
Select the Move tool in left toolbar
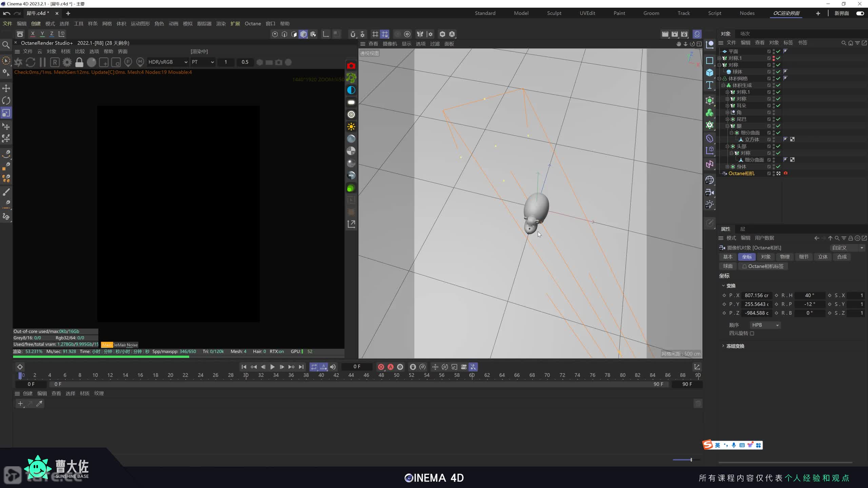pyautogui.click(x=6, y=88)
